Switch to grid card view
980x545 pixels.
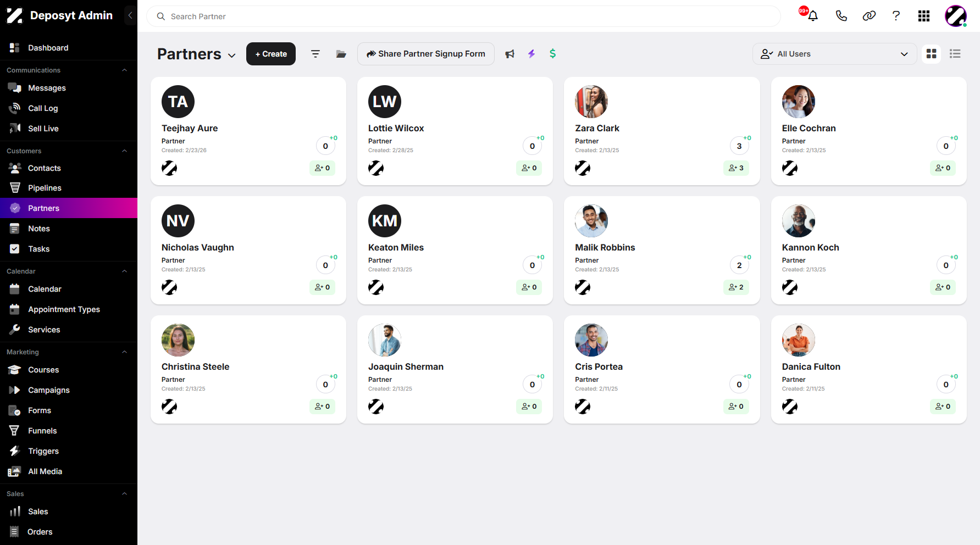(x=931, y=54)
